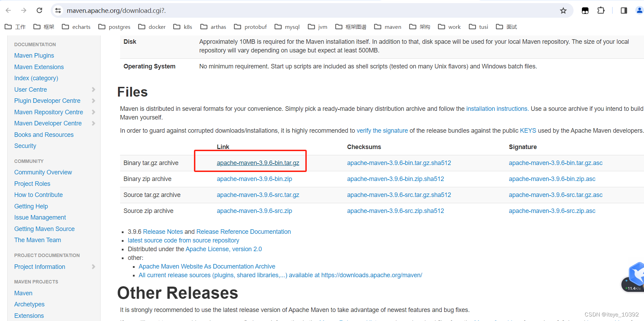Open the work bookmark folder
The height and width of the screenshot is (321, 644).
click(449, 27)
